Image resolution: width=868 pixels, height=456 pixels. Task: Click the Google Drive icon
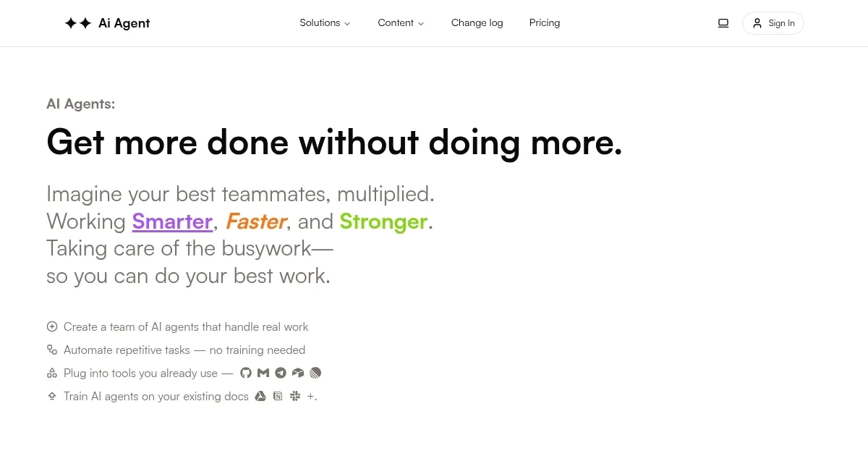click(260, 396)
